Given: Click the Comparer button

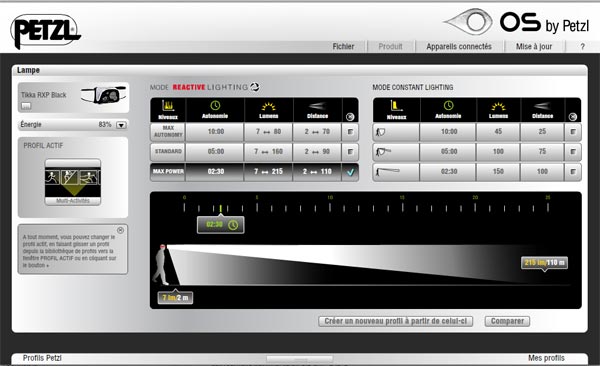Looking at the screenshot, I should point(507,321).
